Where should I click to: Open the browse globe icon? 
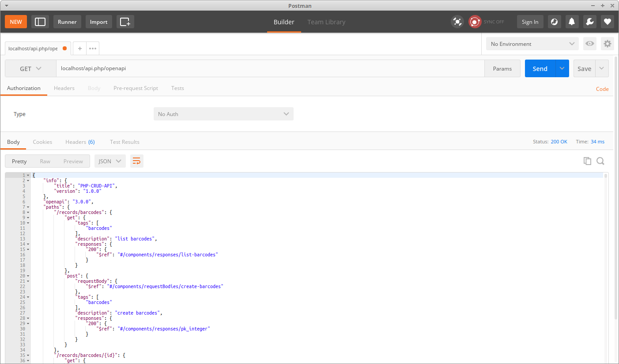click(555, 22)
